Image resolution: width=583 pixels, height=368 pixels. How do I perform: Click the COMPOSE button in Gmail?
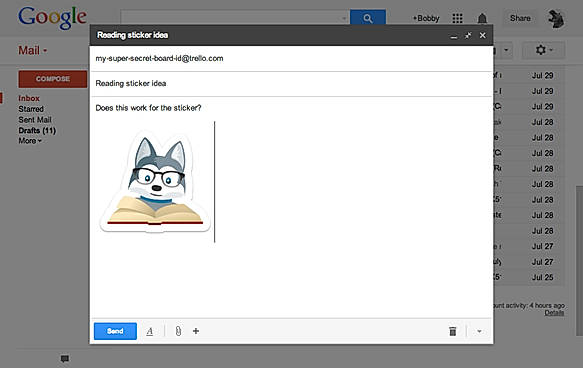[53, 79]
